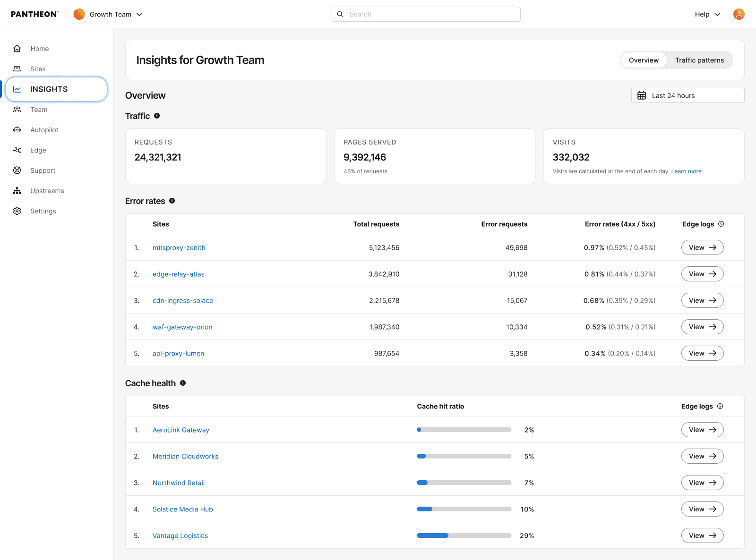This screenshot has width=756, height=560.
Task: Click View logs for Northwind Retail
Action: [x=702, y=483]
